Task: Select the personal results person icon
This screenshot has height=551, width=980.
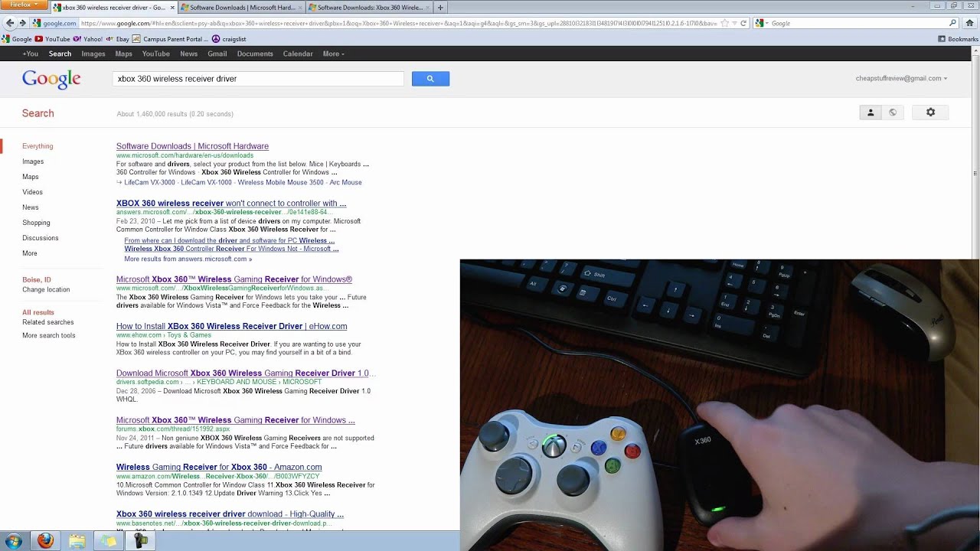Action: tap(870, 112)
